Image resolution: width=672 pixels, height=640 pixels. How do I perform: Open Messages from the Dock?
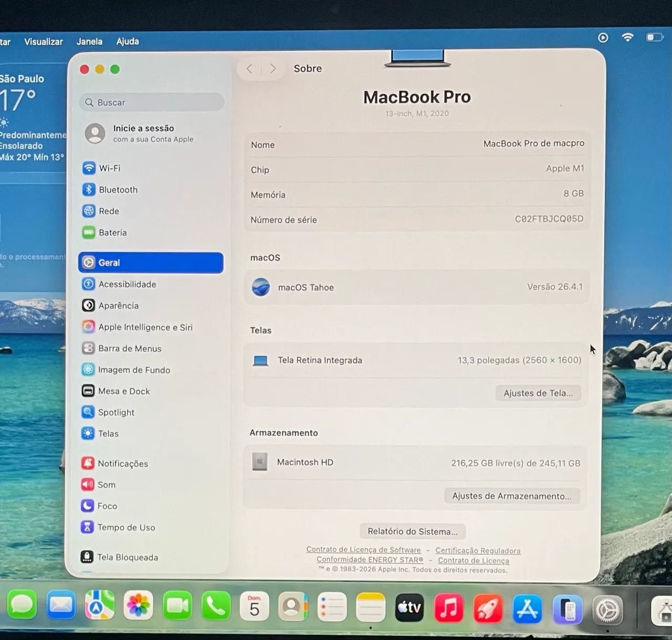[22, 605]
